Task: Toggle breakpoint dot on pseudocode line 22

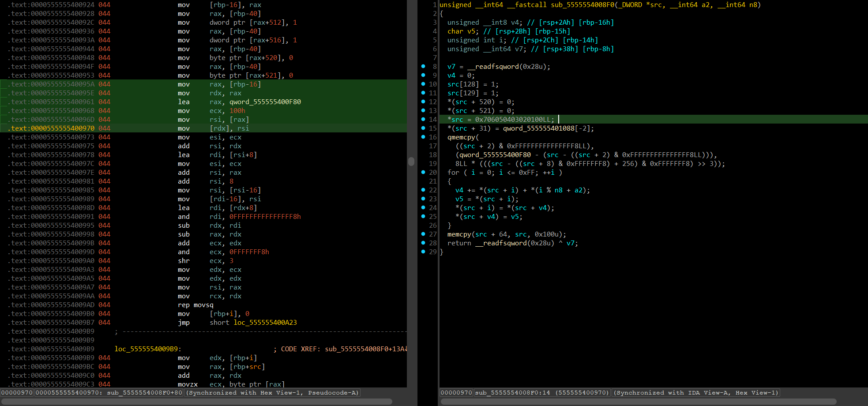Action: 423,190
